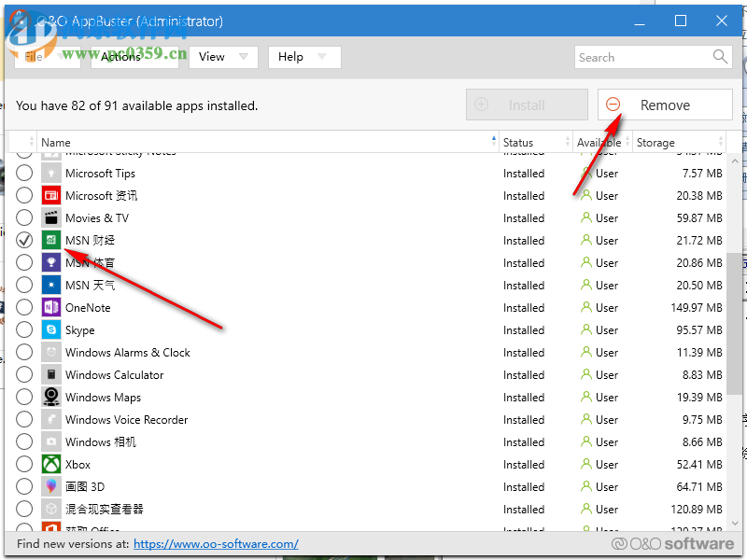747x560 pixels.
Task: Click the OneNote app icon
Action: click(52, 307)
